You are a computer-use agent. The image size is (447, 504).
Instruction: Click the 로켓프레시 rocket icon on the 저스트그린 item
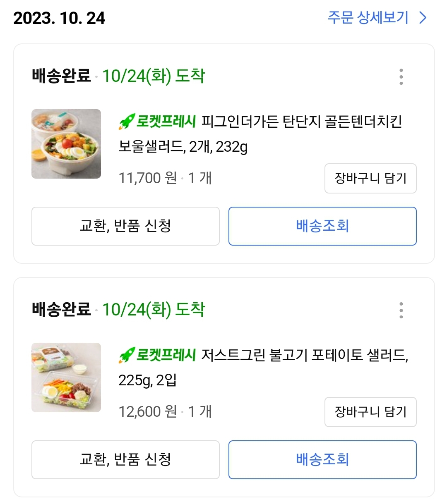coord(126,356)
